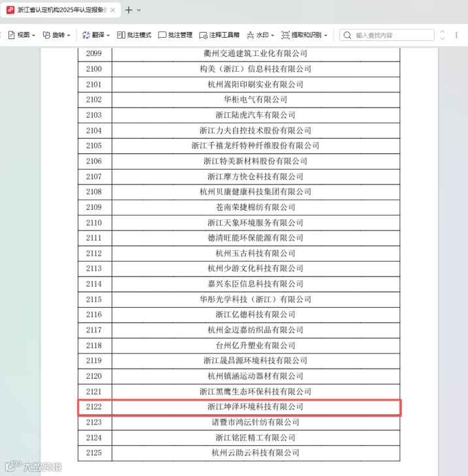This screenshot has height=476, width=468.
Task: Go to previous search result arrow
Action: pos(443,32)
